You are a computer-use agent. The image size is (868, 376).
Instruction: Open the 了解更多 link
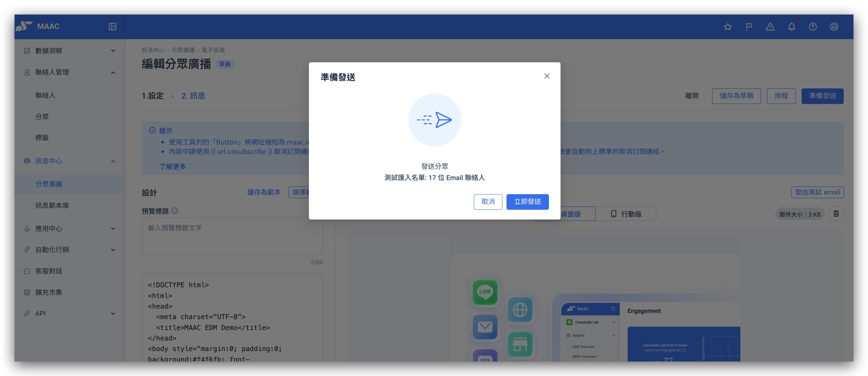(x=173, y=167)
